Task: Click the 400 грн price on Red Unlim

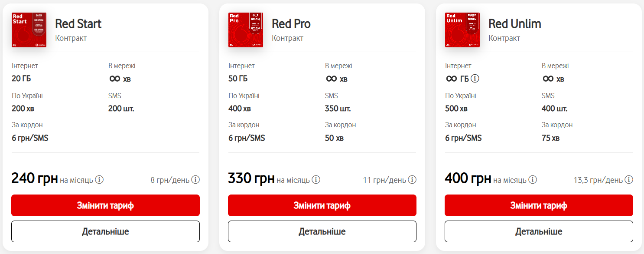Action: (468, 178)
